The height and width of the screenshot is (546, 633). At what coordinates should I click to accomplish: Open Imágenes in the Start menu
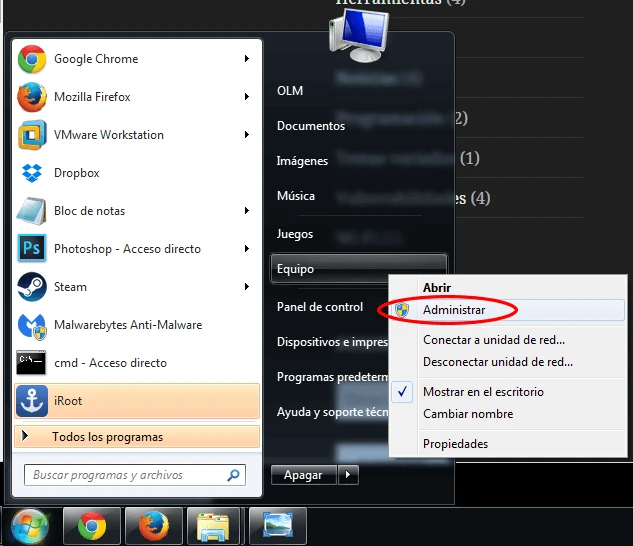(302, 161)
